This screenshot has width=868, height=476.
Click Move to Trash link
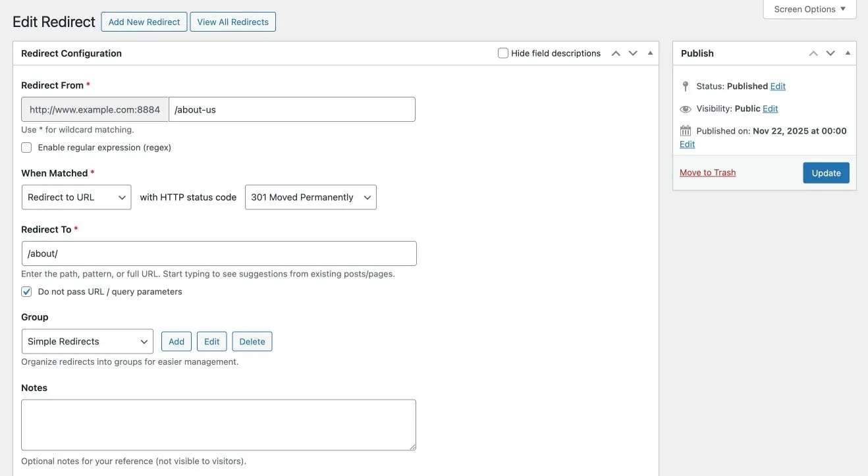[x=707, y=172]
